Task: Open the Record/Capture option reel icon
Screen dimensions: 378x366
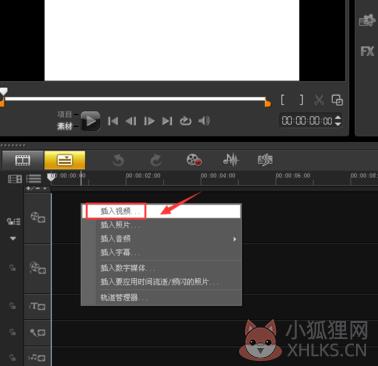Action: click(194, 160)
